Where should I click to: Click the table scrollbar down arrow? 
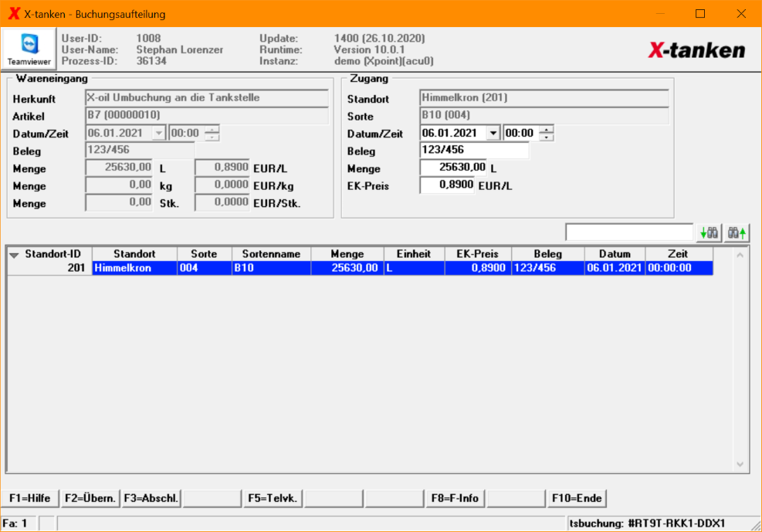[740, 465]
